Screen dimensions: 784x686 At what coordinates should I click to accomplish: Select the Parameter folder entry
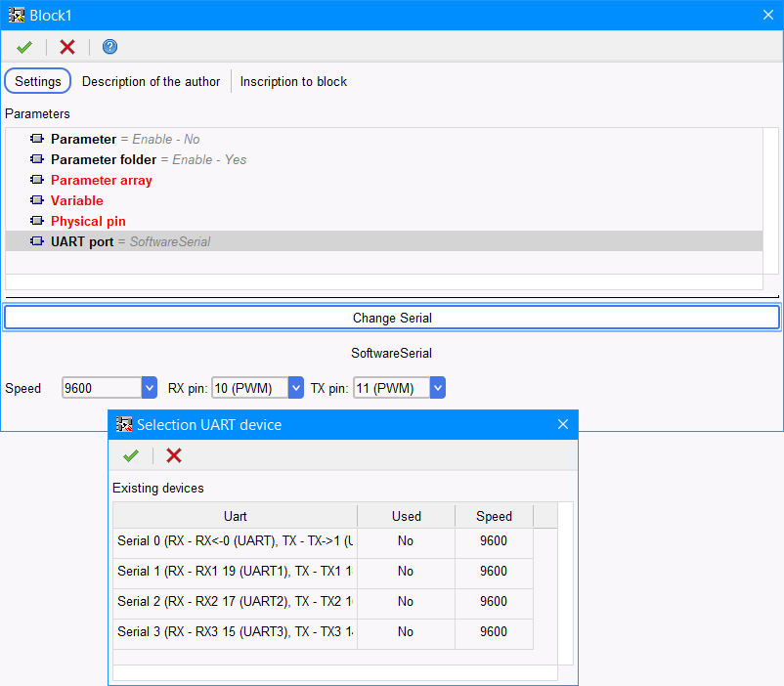pyautogui.click(x=103, y=159)
